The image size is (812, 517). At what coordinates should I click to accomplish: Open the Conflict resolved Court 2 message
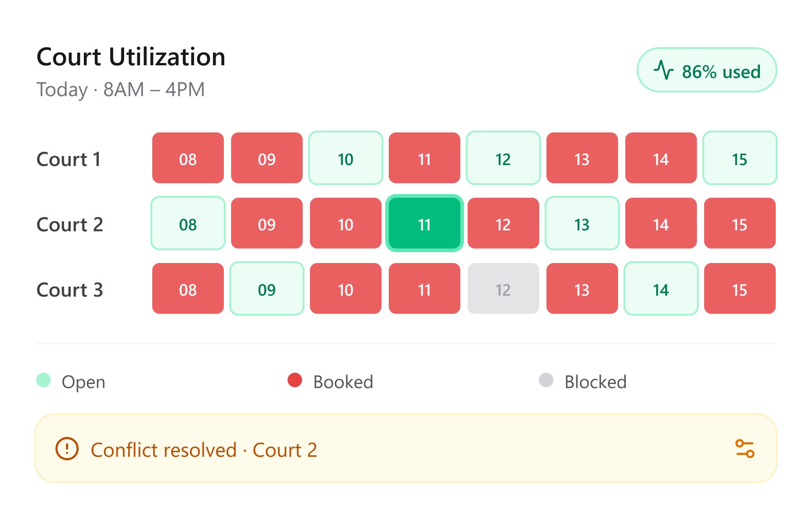coord(204,450)
